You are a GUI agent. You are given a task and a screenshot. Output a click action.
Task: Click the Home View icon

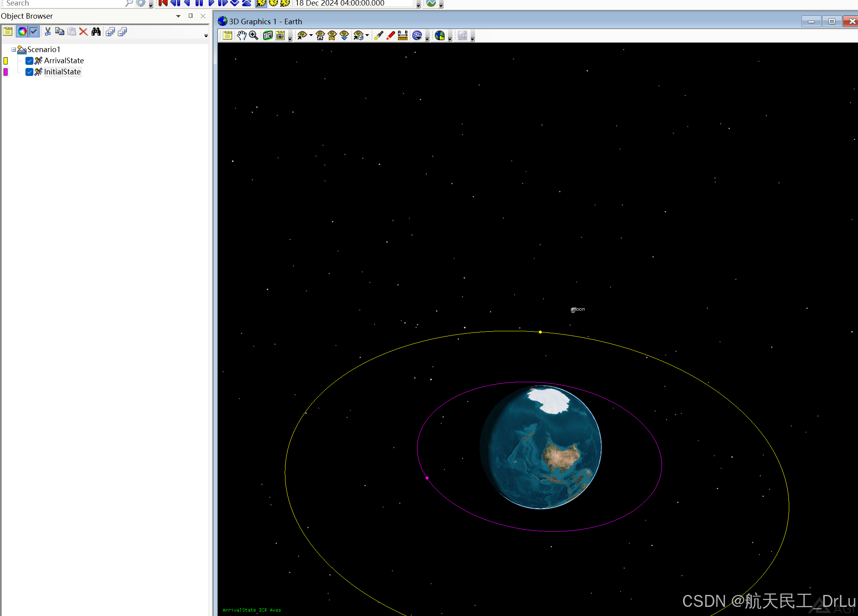320,36
